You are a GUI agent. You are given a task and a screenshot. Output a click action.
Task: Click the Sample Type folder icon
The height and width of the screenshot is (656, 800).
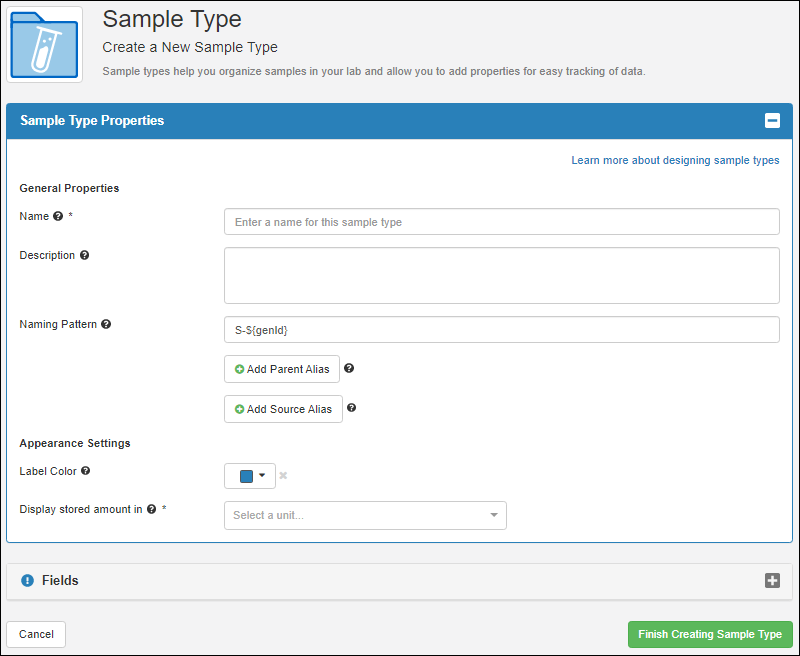coord(44,45)
